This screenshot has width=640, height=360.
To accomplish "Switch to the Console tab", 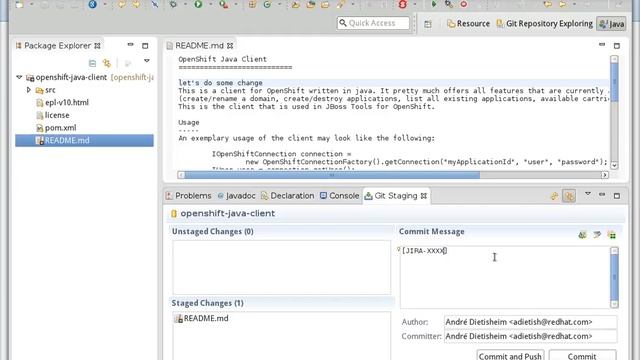I will [339, 196].
